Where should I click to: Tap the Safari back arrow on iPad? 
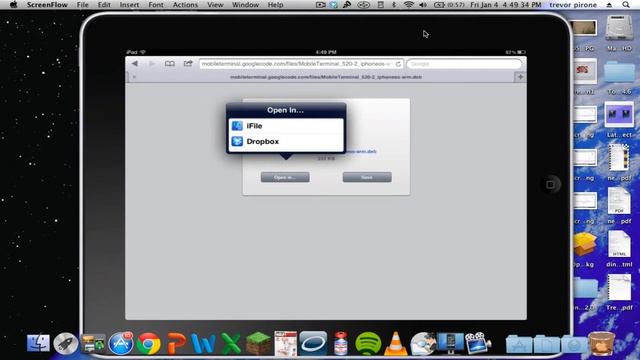[x=134, y=64]
